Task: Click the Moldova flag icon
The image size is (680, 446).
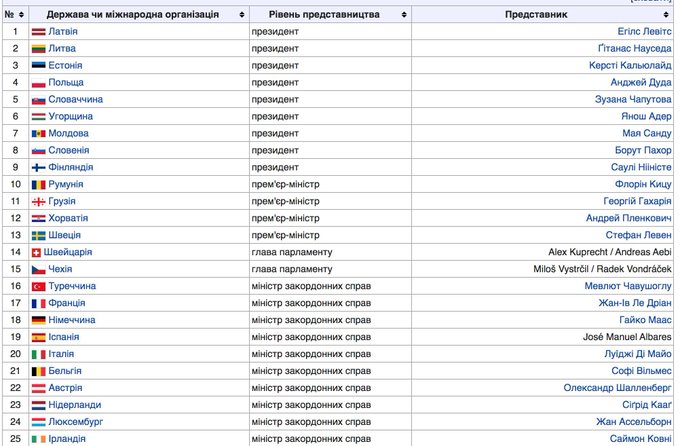Action: click(x=39, y=134)
